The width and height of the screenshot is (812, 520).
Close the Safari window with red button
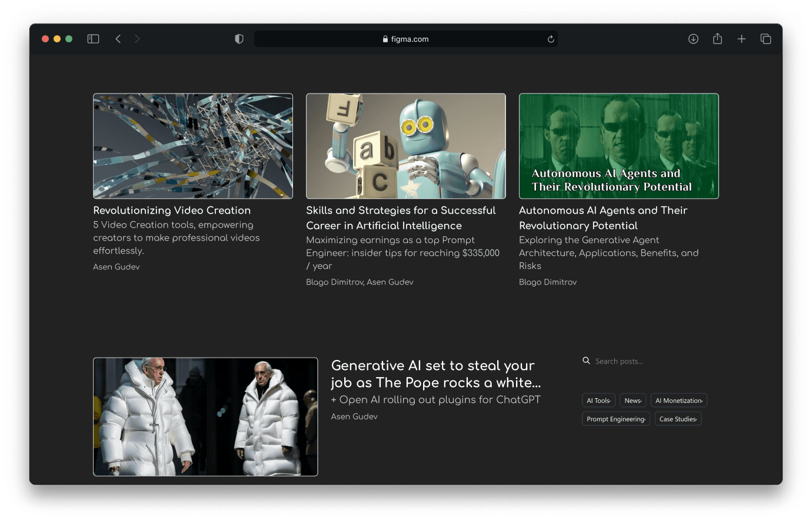click(45, 39)
